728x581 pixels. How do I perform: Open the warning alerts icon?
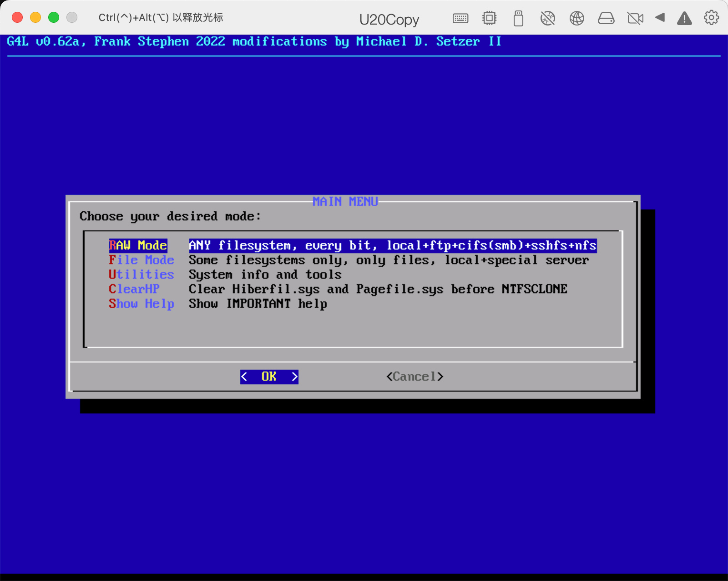click(684, 18)
